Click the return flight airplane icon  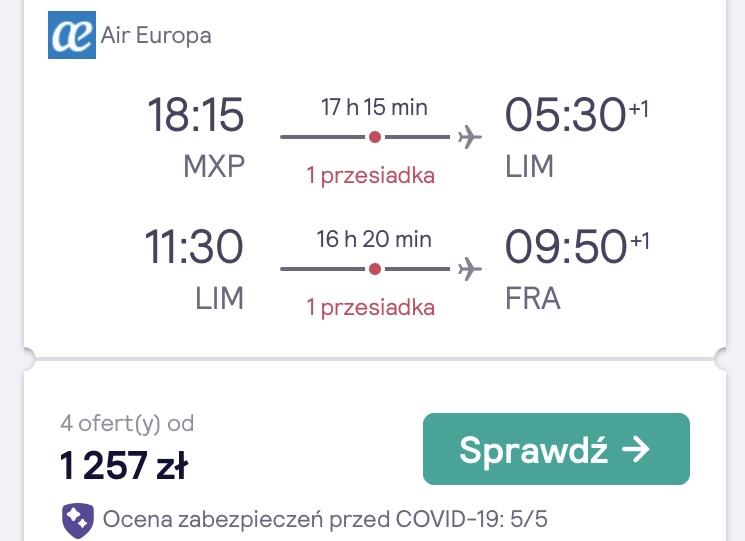coord(469,269)
